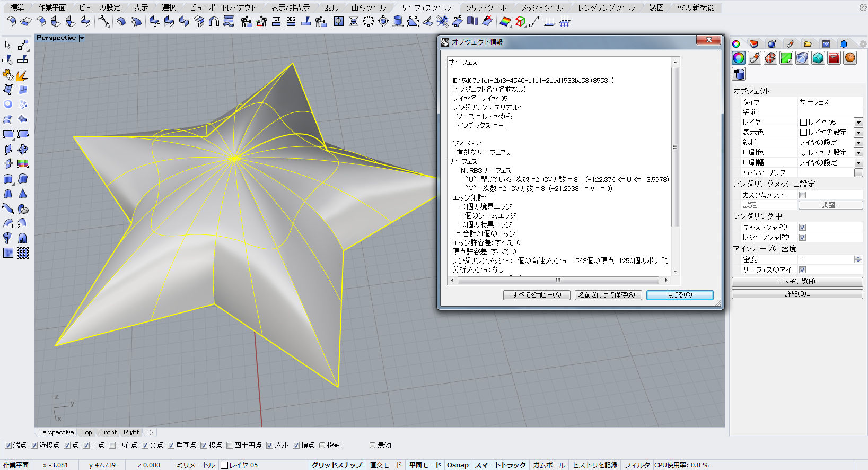Click the すべてをコピー(A) button

[536, 295]
